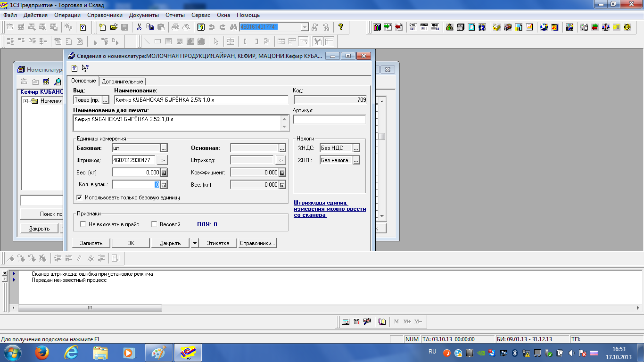
Task: Check the 'Весовой' checkbox
Action: coord(154,224)
